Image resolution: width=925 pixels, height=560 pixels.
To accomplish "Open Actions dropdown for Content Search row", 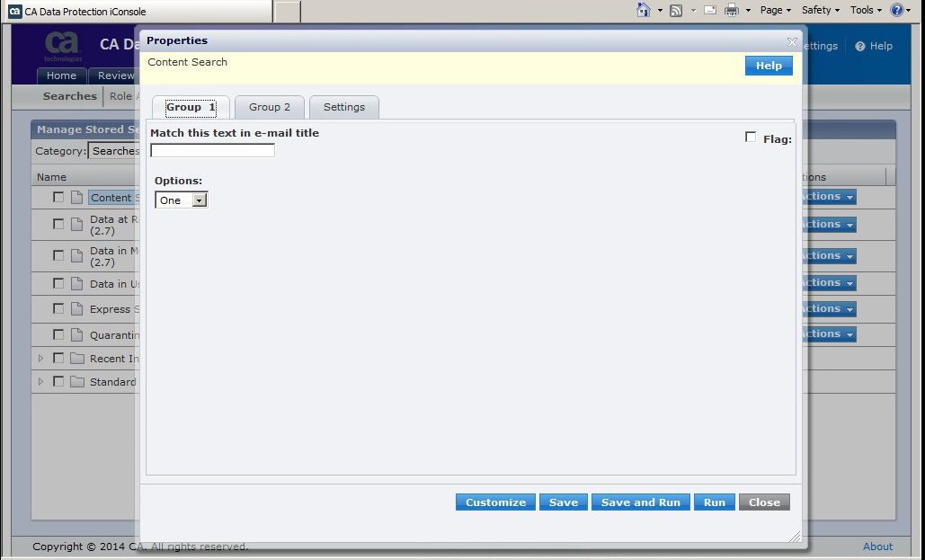I will pos(828,197).
